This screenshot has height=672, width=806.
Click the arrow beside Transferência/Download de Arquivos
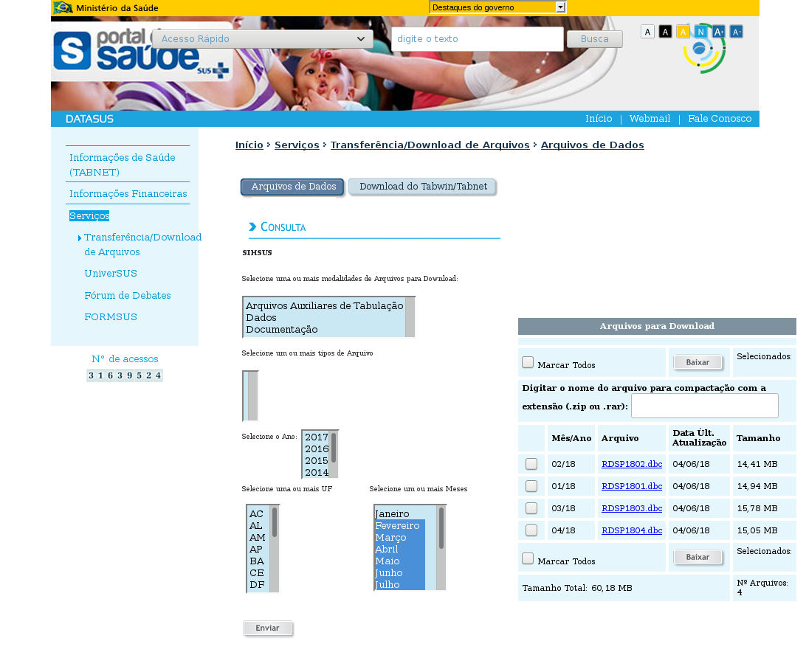coord(80,238)
